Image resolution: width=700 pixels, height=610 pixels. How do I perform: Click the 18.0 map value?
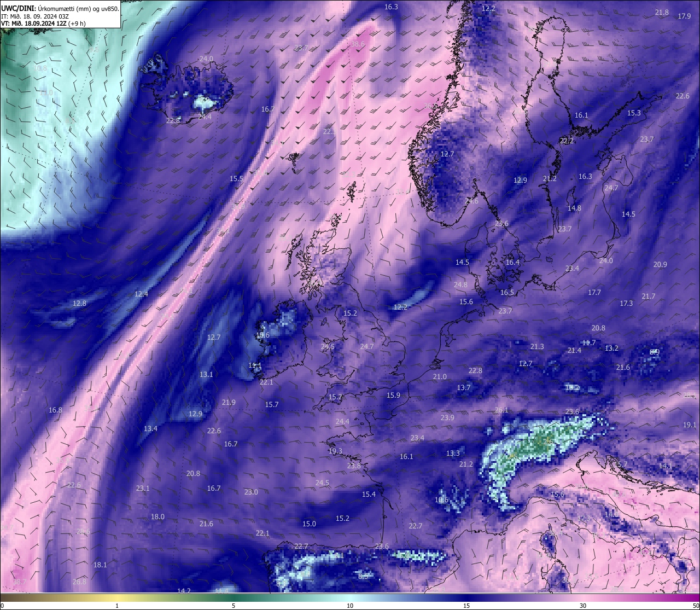(x=157, y=516)
